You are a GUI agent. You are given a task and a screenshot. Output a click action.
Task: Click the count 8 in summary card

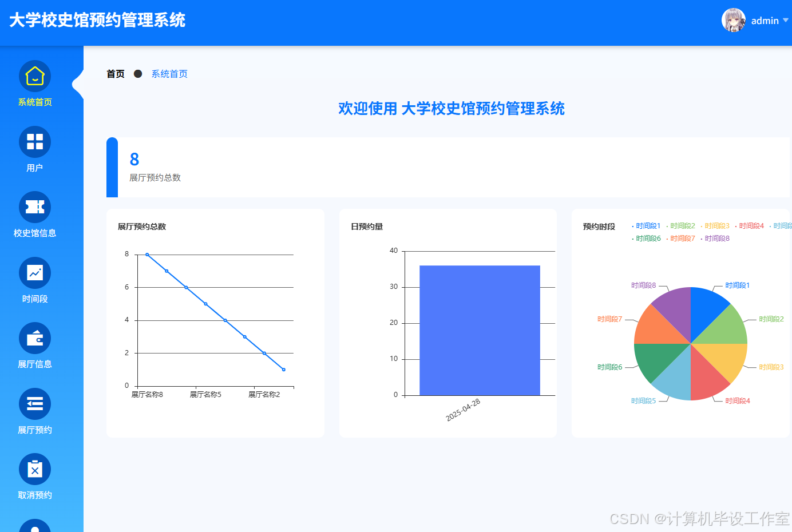(x=134, y=159)
